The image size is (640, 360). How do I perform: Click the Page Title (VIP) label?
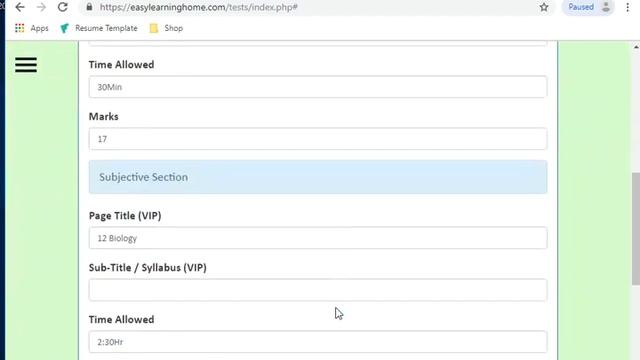(125, 216)
